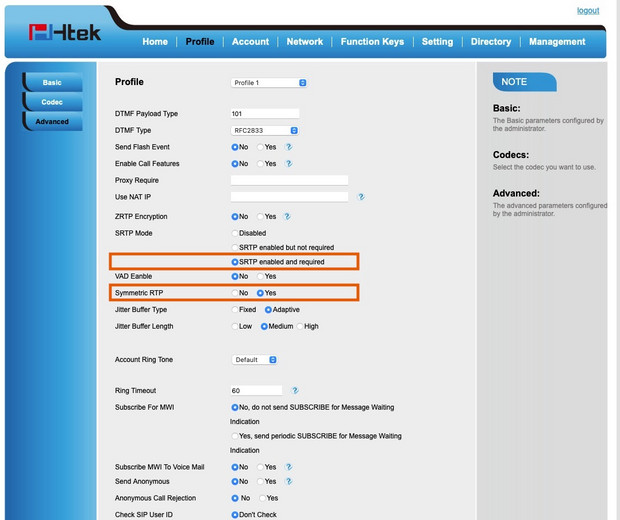The width and height of the screenshot is (620, 520).
Task: Select High jitter buffer length
Action: coord(299,326)
